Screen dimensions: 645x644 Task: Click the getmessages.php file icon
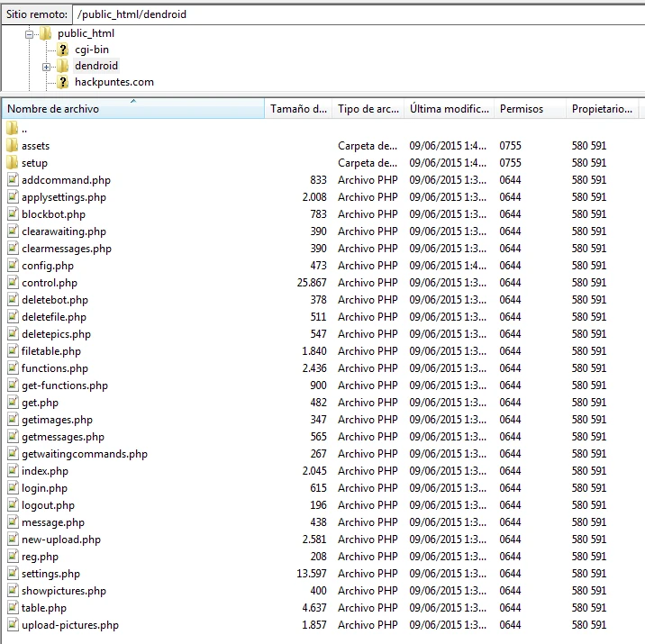[x=14, y=436]
